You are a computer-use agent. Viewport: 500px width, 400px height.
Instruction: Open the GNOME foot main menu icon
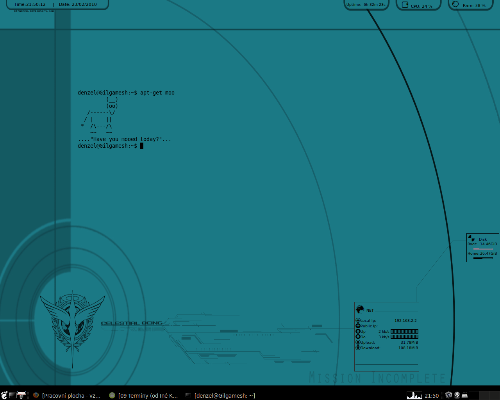point(4,395)
